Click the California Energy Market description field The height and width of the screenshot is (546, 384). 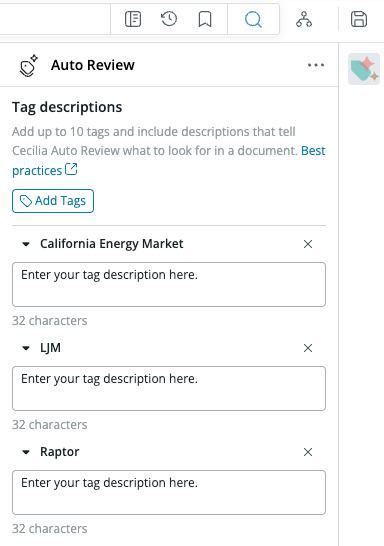[x=169, y=284]
